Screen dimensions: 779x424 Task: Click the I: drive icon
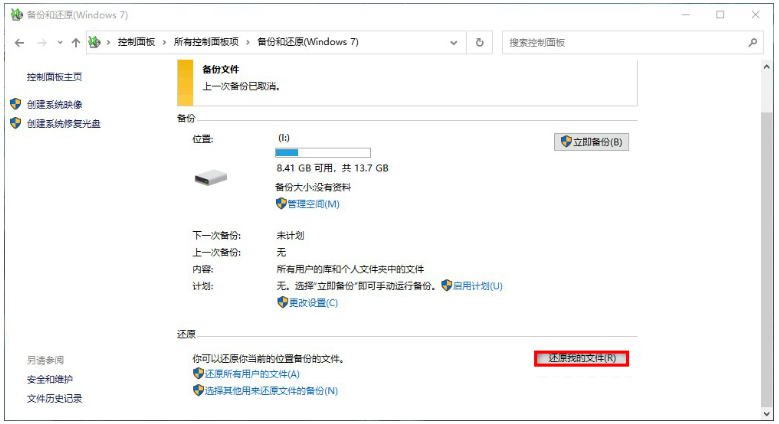pos(211,176)
